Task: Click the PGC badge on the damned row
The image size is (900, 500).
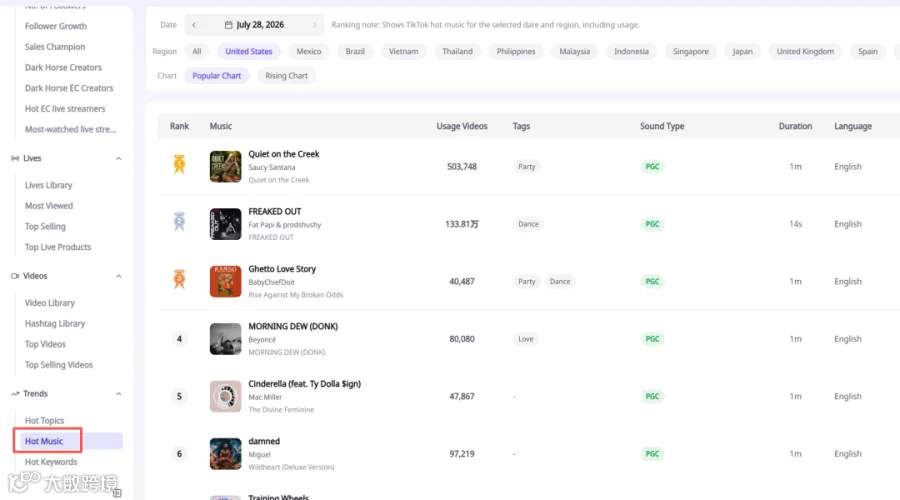Action: pos(652,454)
